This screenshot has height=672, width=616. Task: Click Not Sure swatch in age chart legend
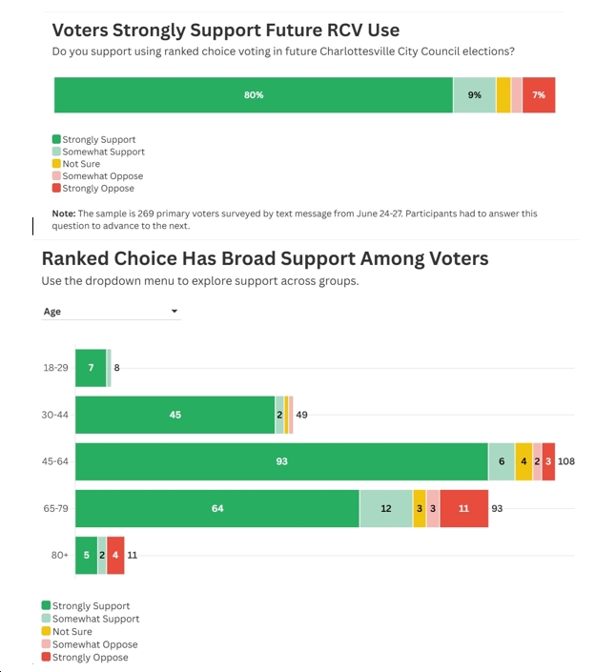pos(47,631)
